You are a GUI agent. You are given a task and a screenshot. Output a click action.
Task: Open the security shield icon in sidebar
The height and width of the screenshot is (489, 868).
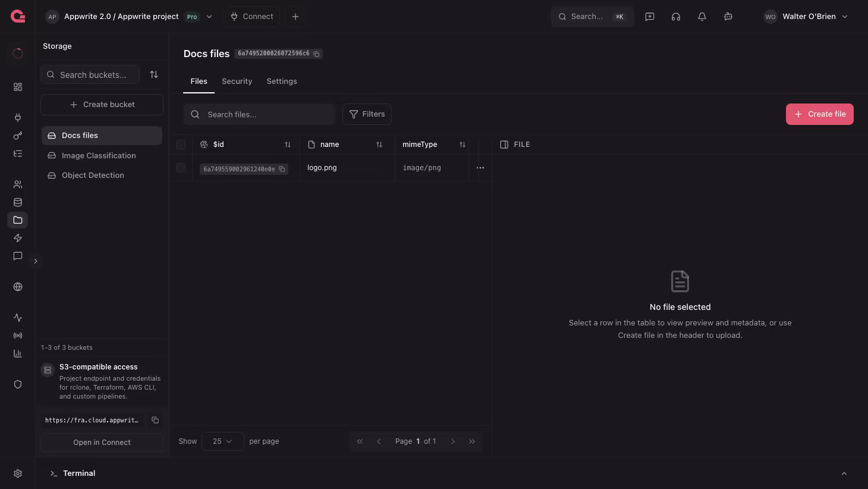coord(18,384)
